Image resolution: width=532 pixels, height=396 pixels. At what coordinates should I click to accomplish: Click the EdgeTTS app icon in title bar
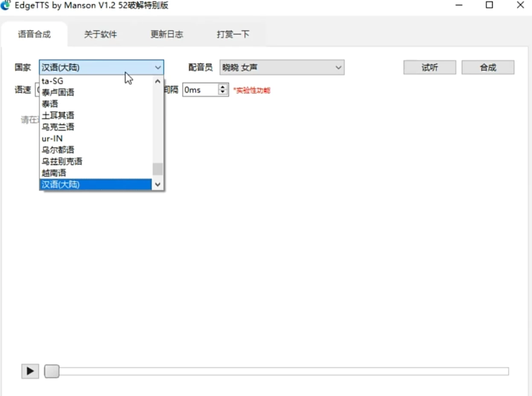[6, 5]
